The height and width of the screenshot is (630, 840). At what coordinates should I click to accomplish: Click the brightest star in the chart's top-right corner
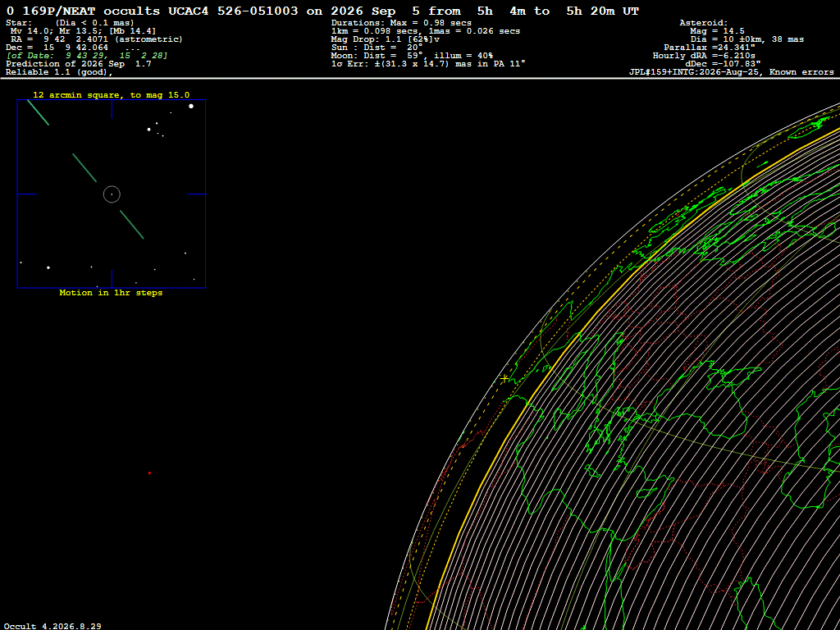[191, 106]
